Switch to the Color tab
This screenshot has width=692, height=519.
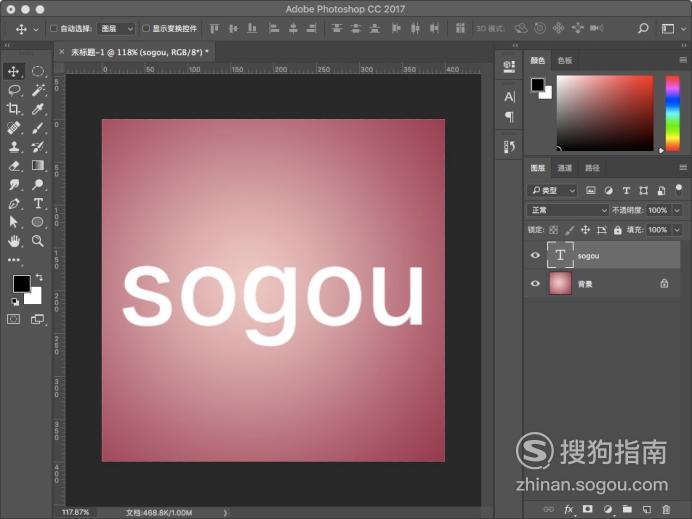click(x=537, y=60)
